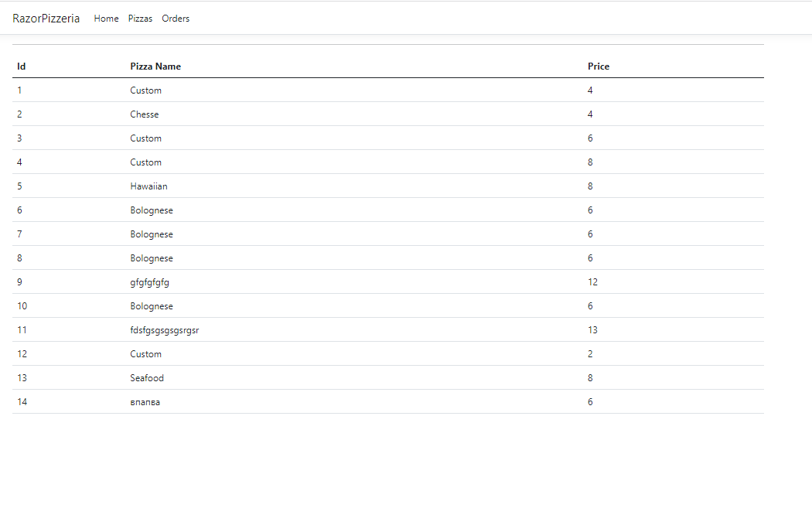Select the Bolognese entry on row 6

pos(152,210)
